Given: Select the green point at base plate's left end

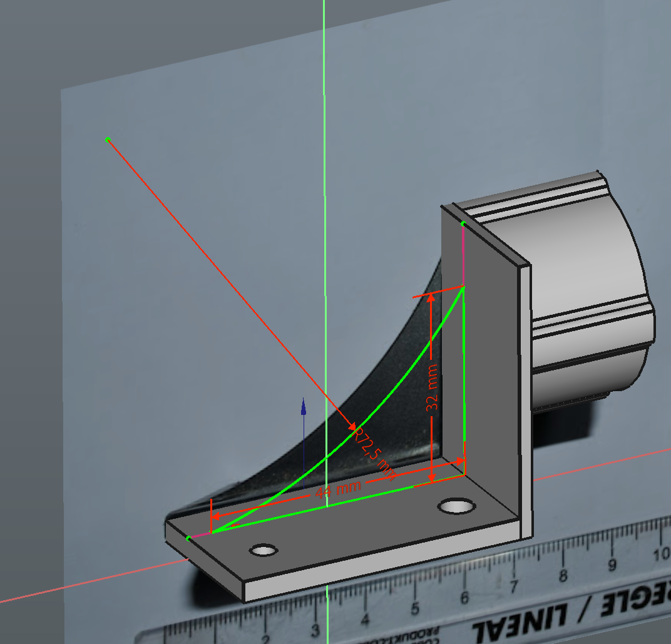Looking at the screenshot, I should pos(188,538).
